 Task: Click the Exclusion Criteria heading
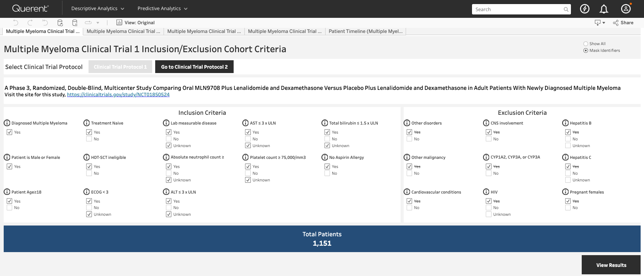pyautogui.click(x=522, y=113)
